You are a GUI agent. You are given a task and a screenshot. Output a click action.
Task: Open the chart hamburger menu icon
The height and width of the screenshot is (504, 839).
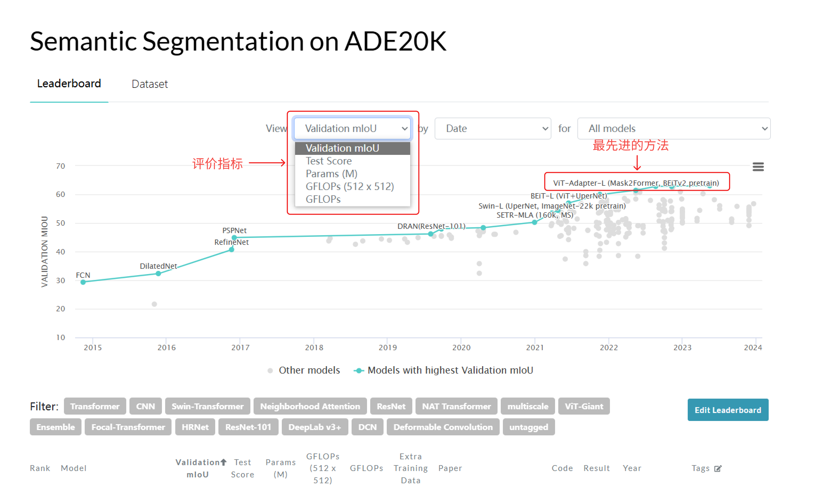758,167
